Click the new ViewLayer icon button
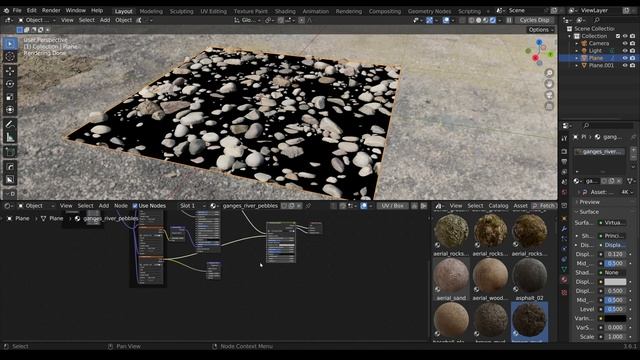The height and width of the screenshot is (360, 640). point(627,10)
